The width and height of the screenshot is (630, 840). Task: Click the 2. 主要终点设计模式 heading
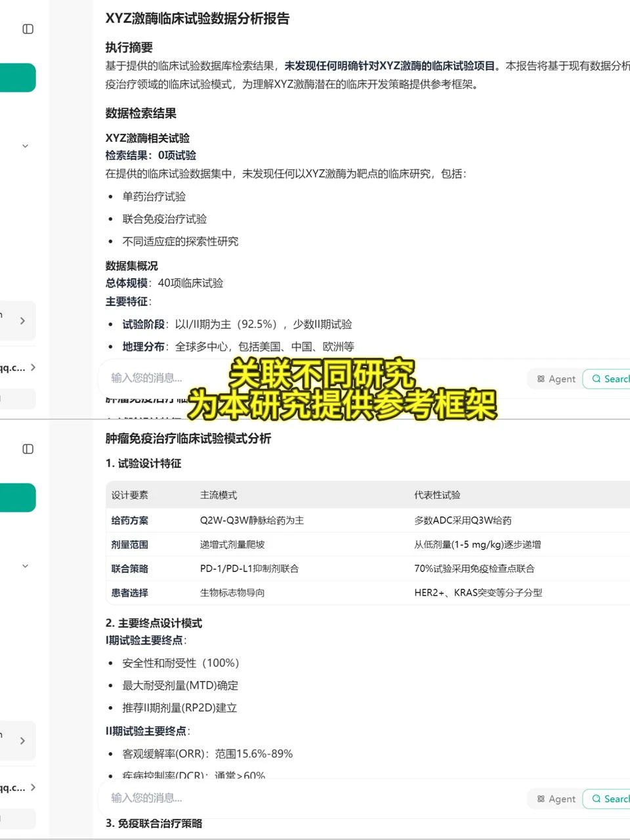(154, 623)
